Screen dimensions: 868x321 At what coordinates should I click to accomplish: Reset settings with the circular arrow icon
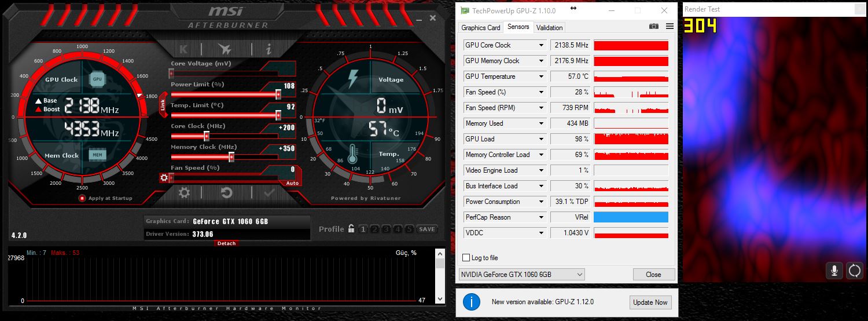227,192
